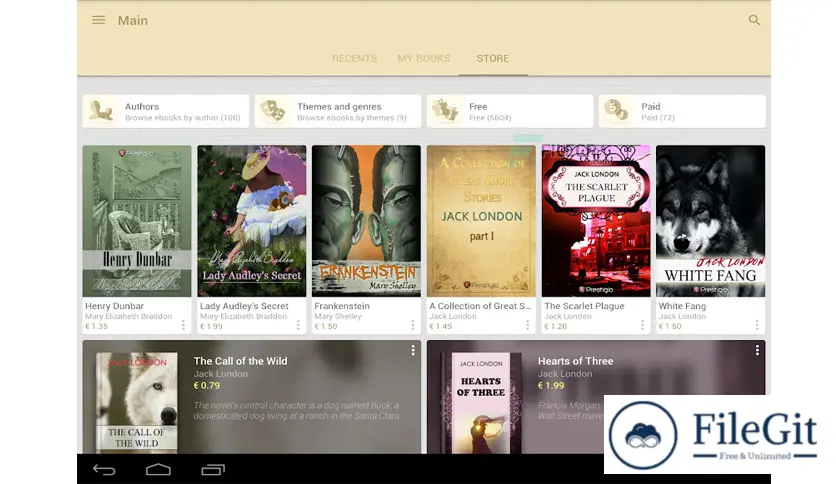The width and height of the screenshot is (836, 484).
Task: Open options menu for White Fang
Action: (x=757, y=325)
